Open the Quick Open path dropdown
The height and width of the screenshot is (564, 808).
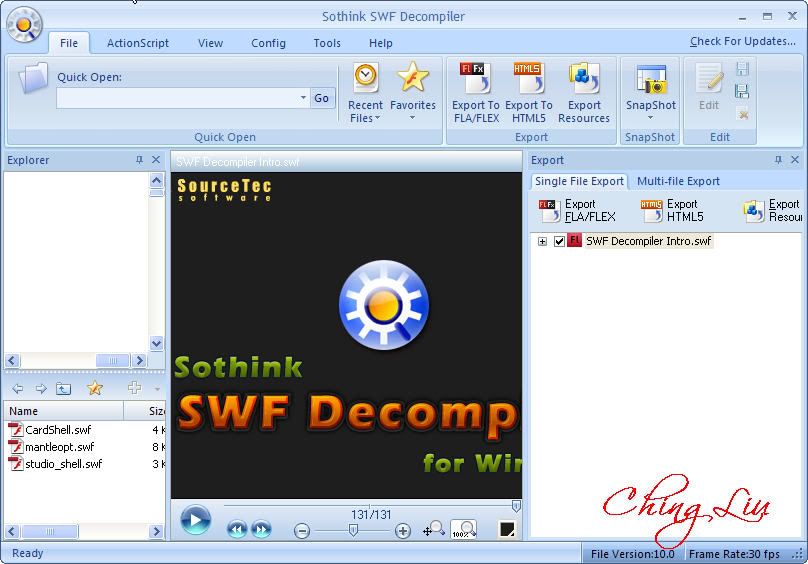303,98
